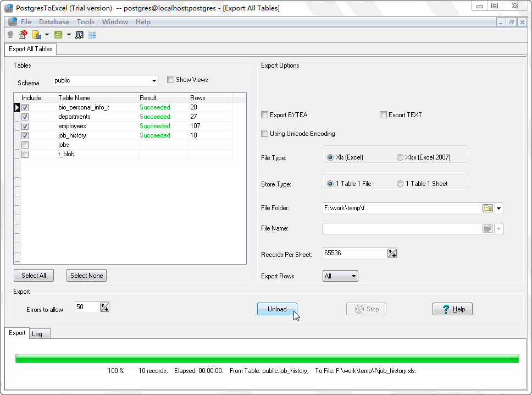Click the Include column header
The image size is (532, 395).
[x=38, y=98]
